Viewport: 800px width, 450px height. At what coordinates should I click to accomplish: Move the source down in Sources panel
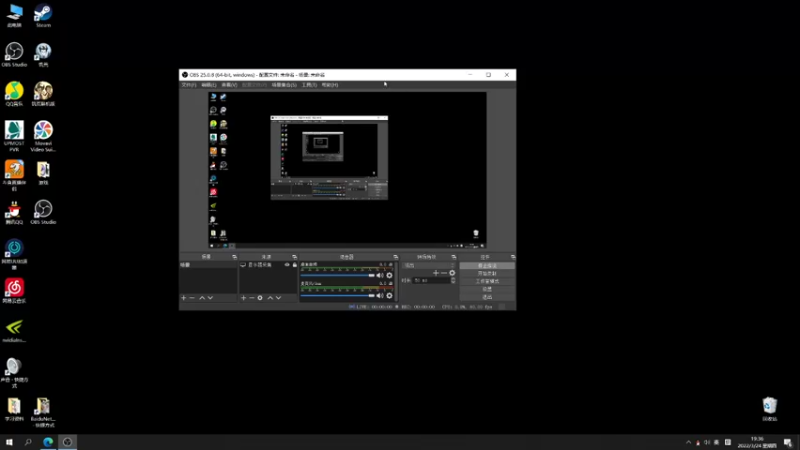click(279, 298)
